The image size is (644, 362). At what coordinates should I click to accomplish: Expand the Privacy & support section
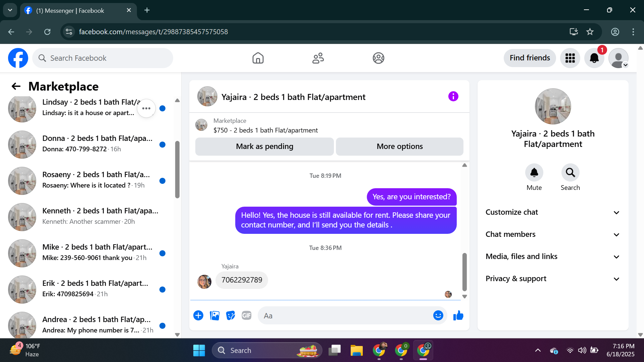click(553, 279)
